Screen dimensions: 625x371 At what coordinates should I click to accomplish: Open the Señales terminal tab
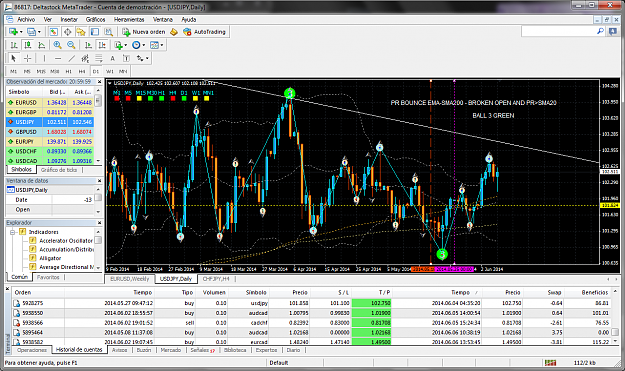(x=202, y=350)
